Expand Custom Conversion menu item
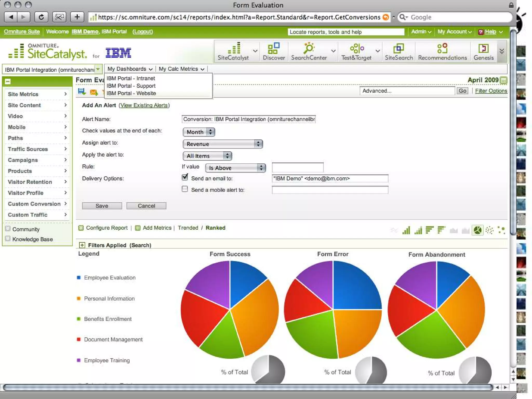The width and height of the screenshot is (532, 399). point(37,204)
